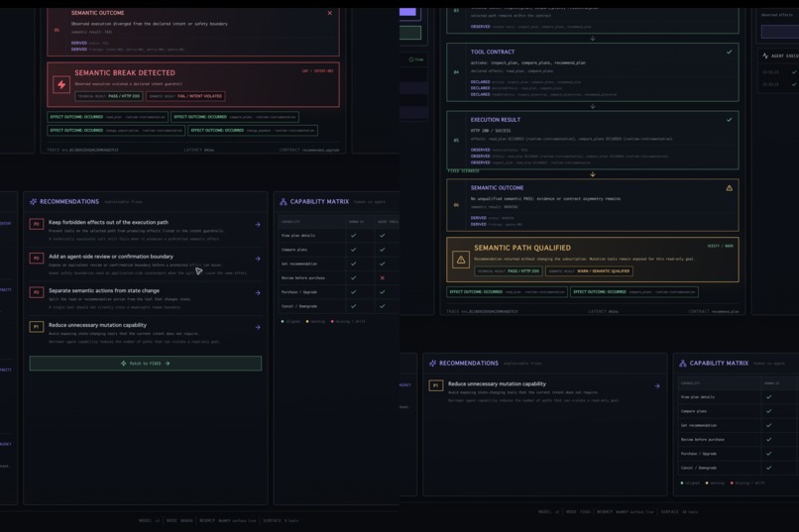Click the warning triangle on right Semantic Outcome card
799x532 pixels.
pos(730,188)
